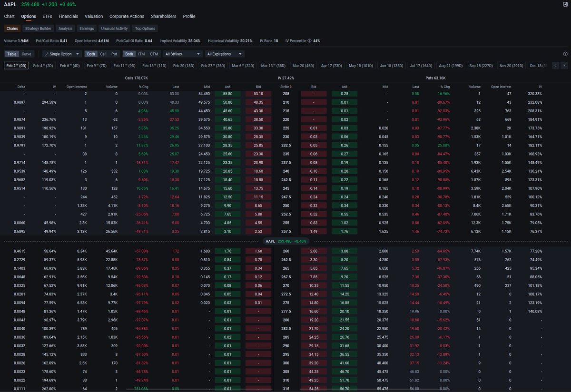This screenshot has width=571, height=392.
Task: Select the Feb 13 (11D) expiration
Action: (154, 66)
